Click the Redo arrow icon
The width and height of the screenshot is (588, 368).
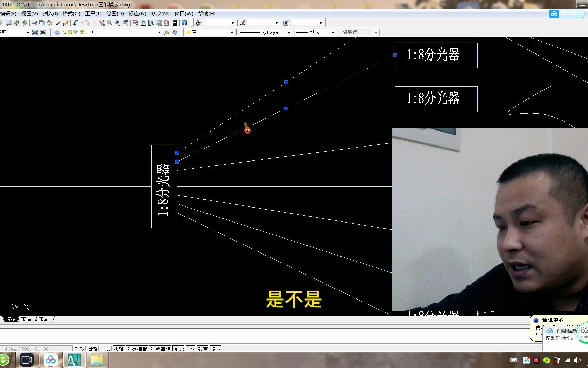tap(87, 23)
